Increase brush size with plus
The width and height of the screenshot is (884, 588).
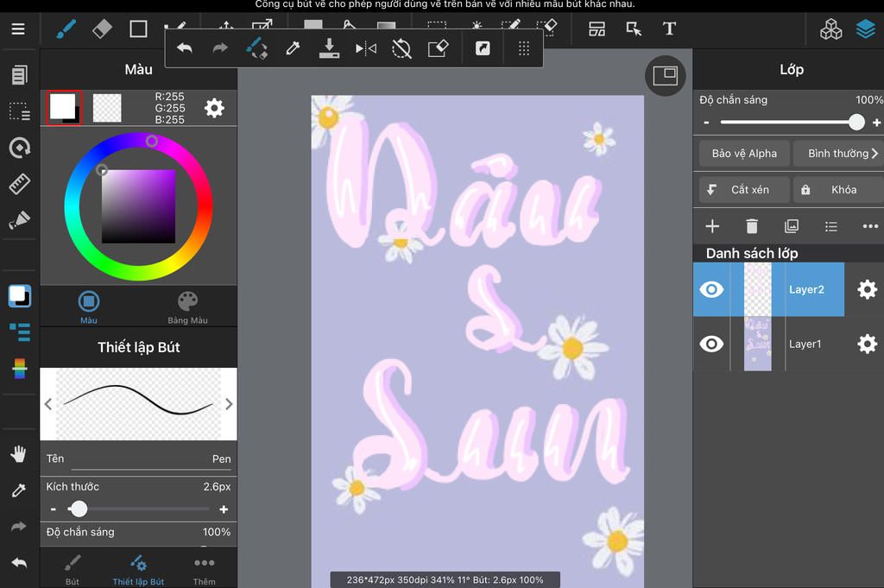(x=224, y=509)
